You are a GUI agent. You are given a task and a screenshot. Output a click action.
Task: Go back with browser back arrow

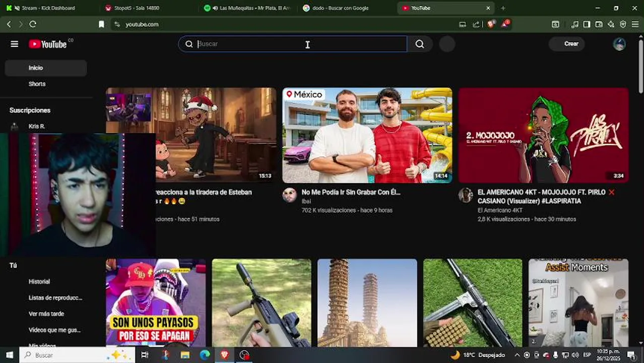pyautogui.click(x=9, y=24)
